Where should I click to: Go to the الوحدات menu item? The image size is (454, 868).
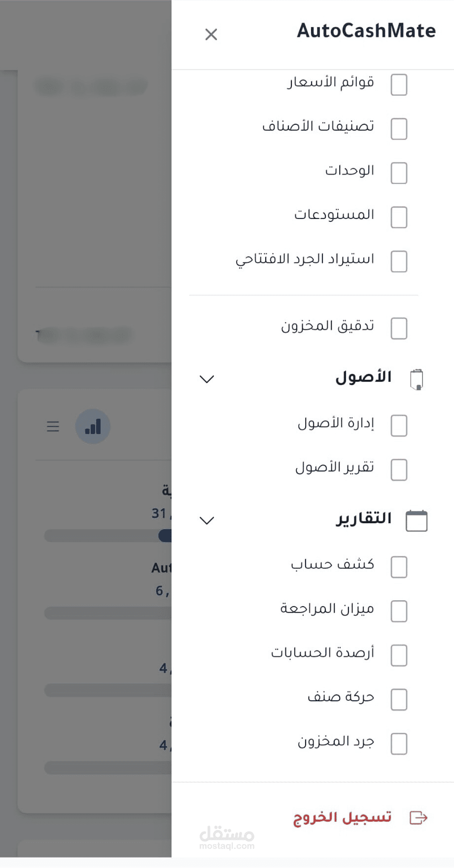click(x=349, y=171)
